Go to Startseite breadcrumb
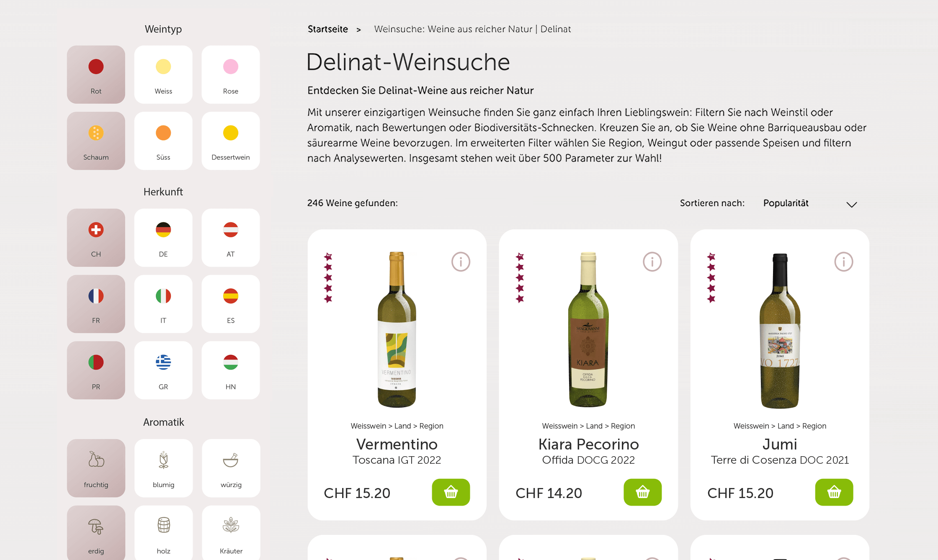Image resolution: width=938 pixels, height=560 pixels. point(328,29)
